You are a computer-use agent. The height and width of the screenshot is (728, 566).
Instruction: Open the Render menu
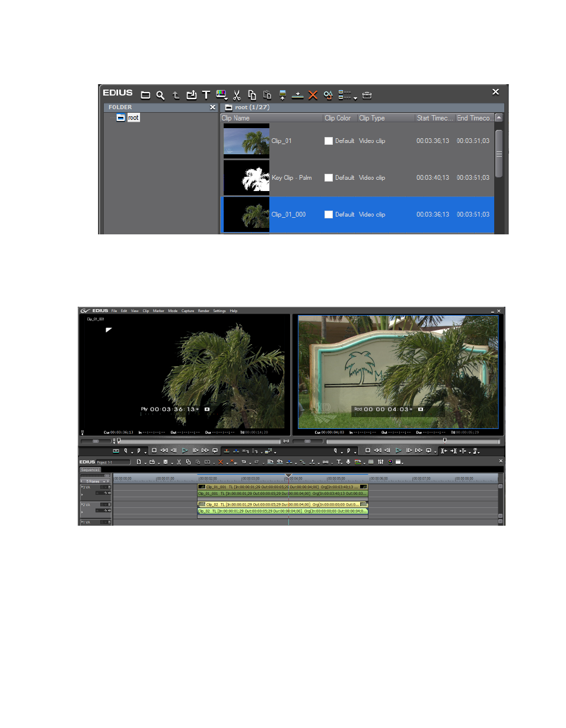[x=203, y=311]
